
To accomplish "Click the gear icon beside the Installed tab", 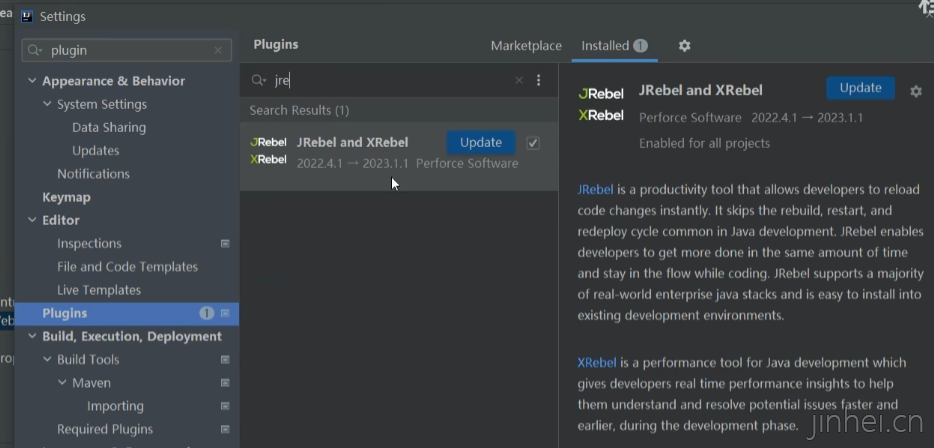I will coord(684,46).
